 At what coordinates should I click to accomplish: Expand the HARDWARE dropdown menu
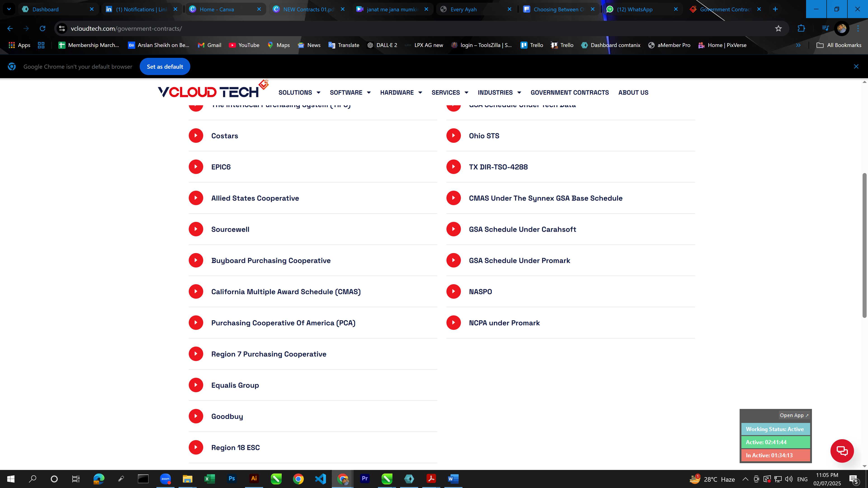[x=401, y=93]
